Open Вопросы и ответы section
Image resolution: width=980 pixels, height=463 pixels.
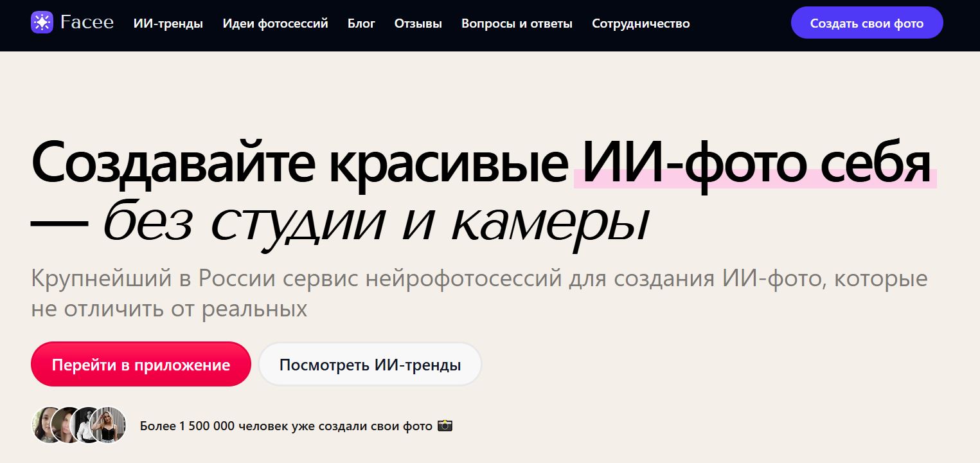tap(517, 23)
